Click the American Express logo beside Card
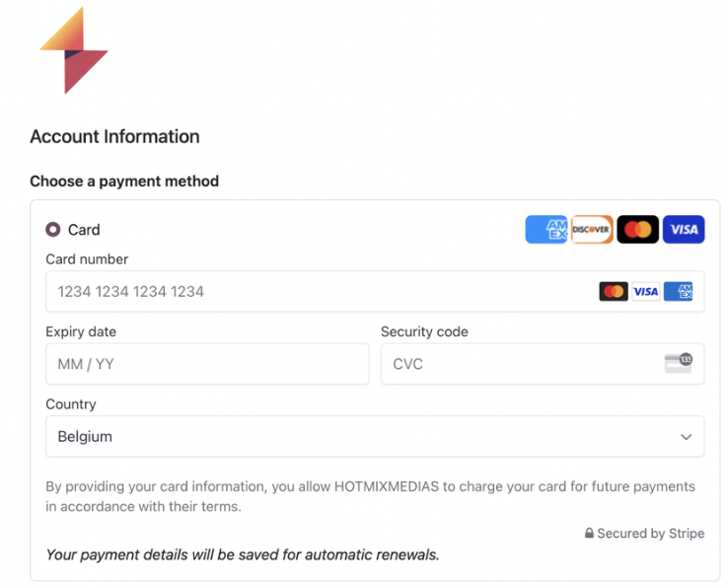 pyautogui.click(x=546, y=230)
